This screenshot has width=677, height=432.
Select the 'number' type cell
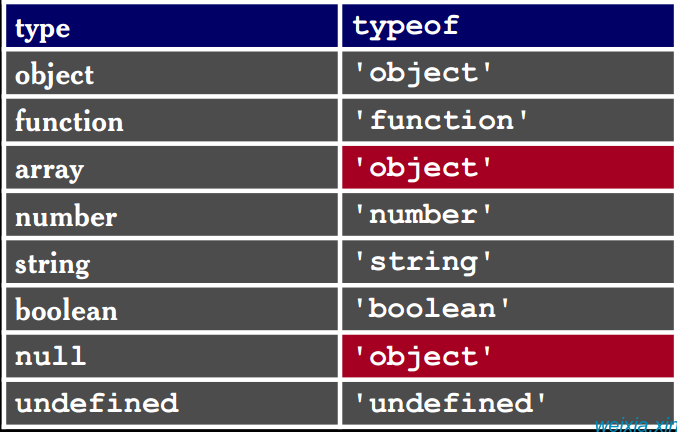[172, 214]
